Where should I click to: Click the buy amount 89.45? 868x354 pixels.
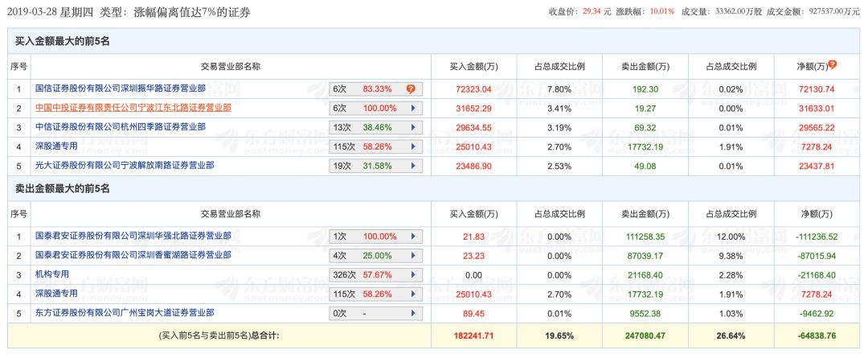click(x=474, y=314)
